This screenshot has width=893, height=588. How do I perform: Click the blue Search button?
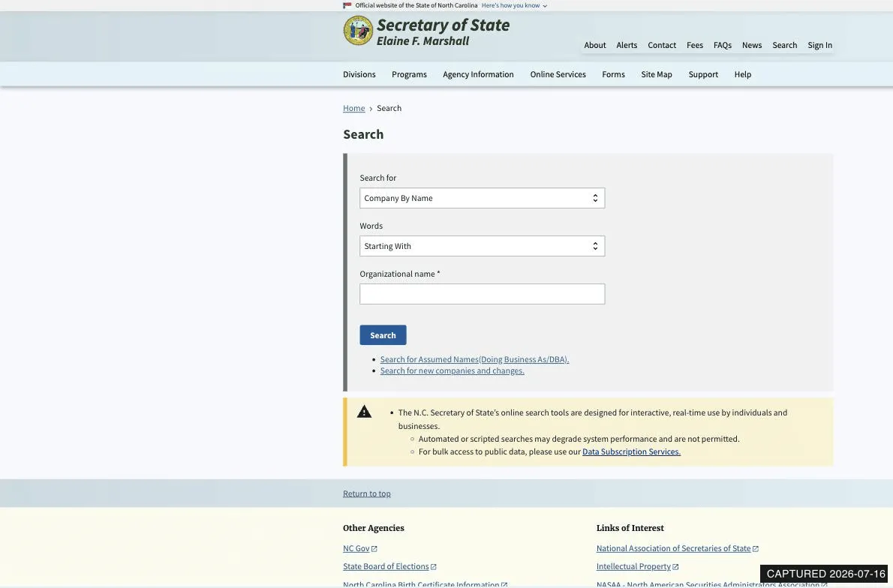pos(383,335)
